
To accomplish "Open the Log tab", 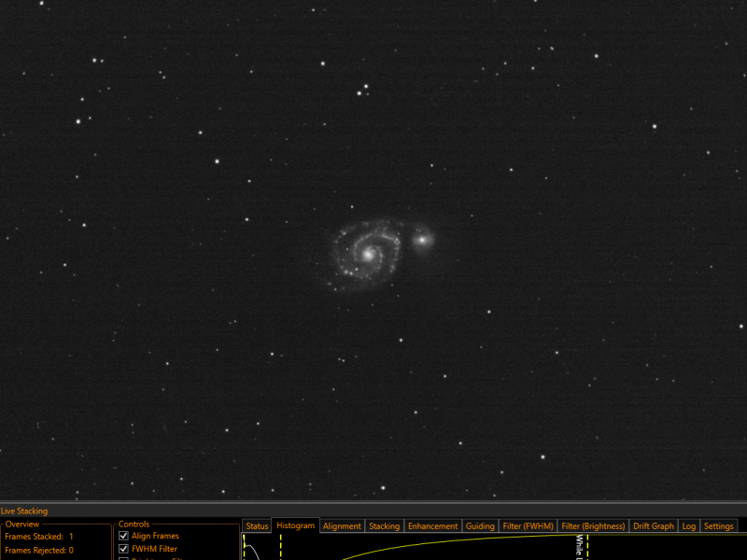I will coord(688,526).
